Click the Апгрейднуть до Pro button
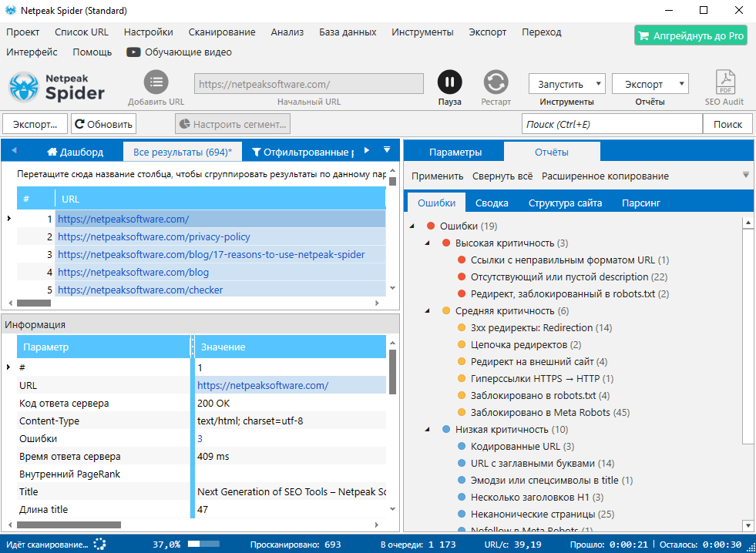Viewport: 756px width, 553px height. click(690, 35)
